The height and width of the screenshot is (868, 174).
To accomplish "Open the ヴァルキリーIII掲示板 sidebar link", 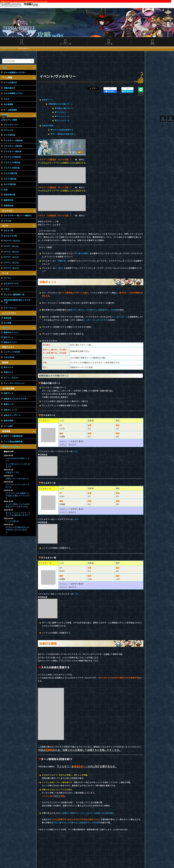I will point(13,140).
